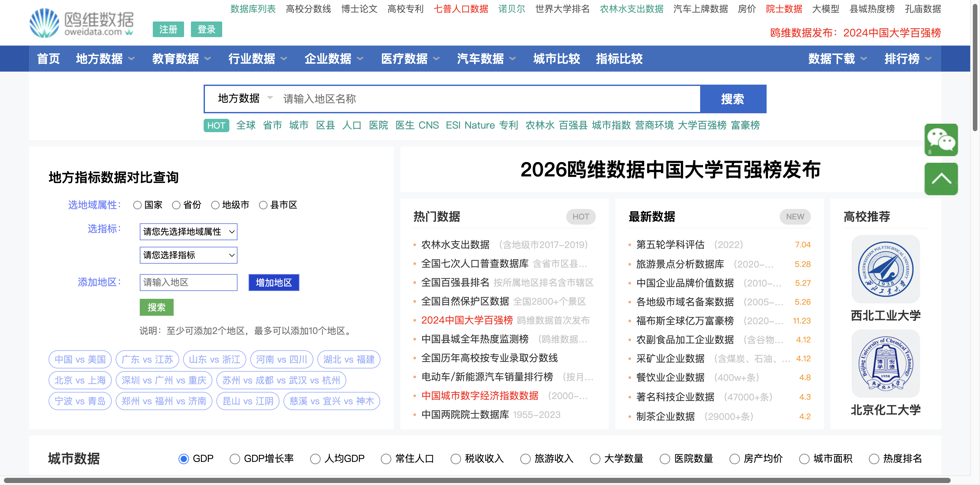Open 第五轮学科评估 in latest data list
The height and width of the screenshot is (485, 980).
pyautogui.click(x=670, y=245)
